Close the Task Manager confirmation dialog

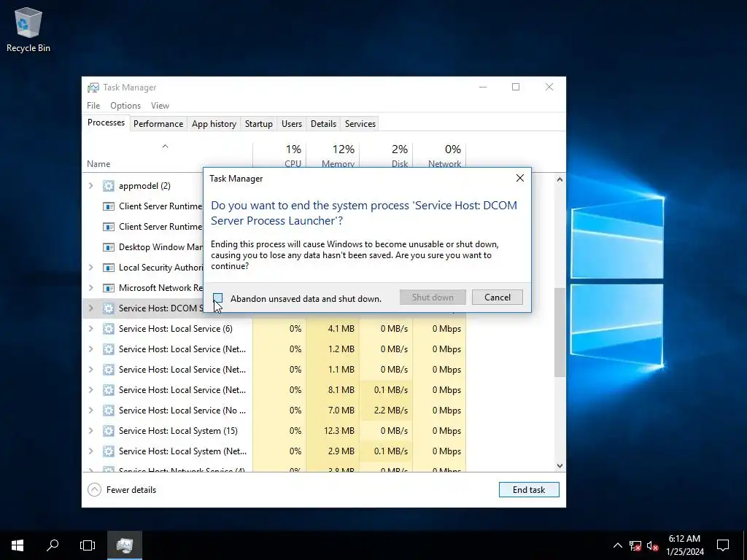click(x=519, y=178)
